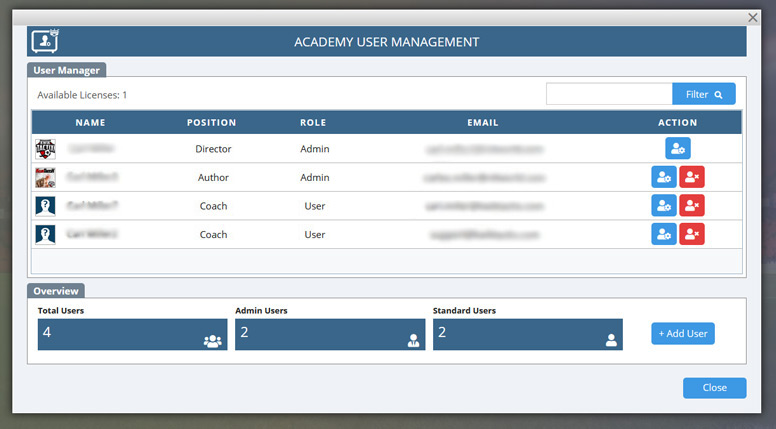This screenshot has height=429, width=776.
Task: Click the Author's avatar thumbnail
Action: [44, 177]
